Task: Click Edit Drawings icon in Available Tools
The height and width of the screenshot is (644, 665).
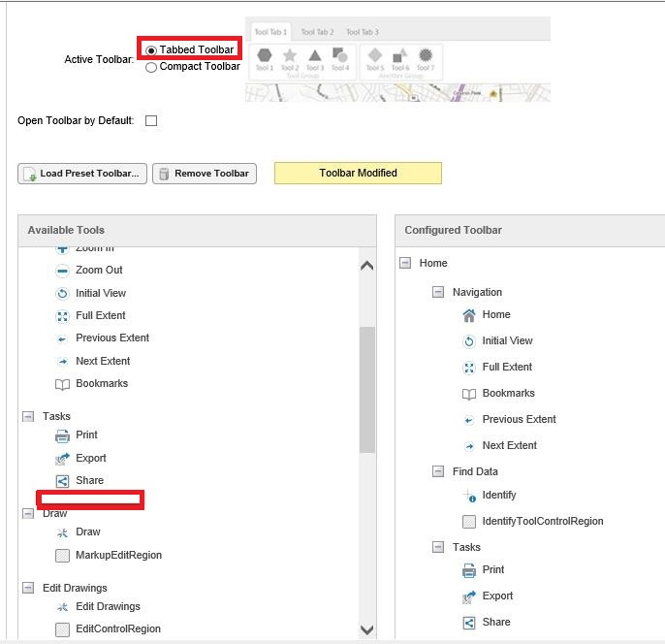Action: tap(62, 607)
